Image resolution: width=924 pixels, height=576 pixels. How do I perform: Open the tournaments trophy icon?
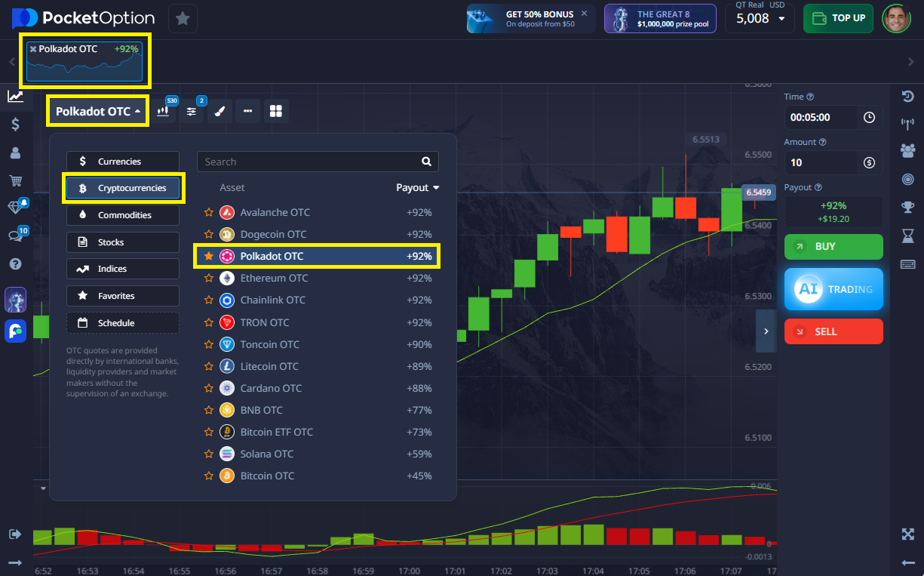tap(907, 207)
